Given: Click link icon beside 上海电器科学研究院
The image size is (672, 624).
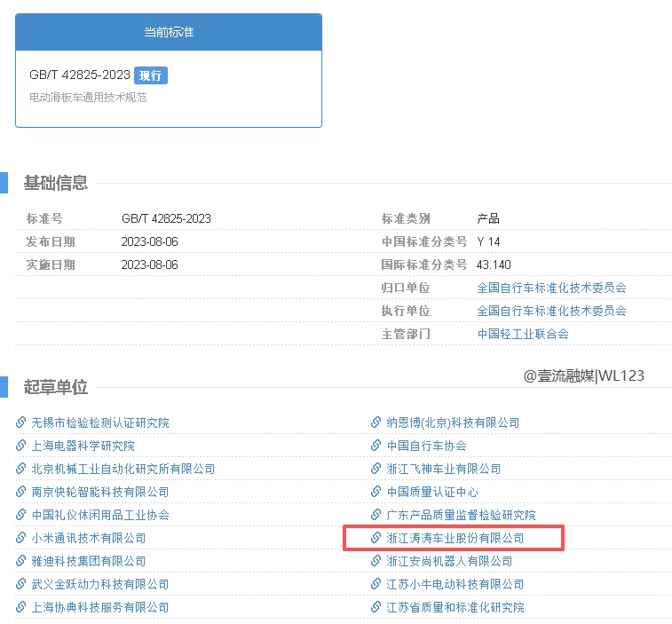Looking at the screenshot, I should click(x=21, y=446).
